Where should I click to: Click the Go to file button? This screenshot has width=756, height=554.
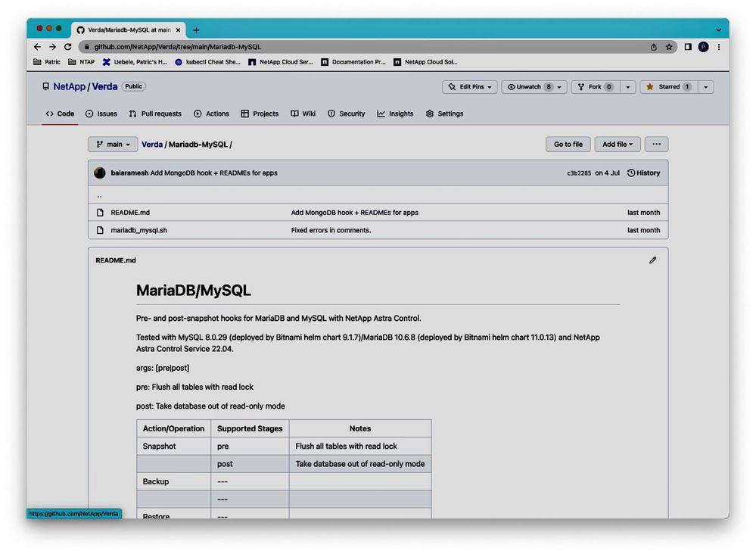click(x=568, y=144)
